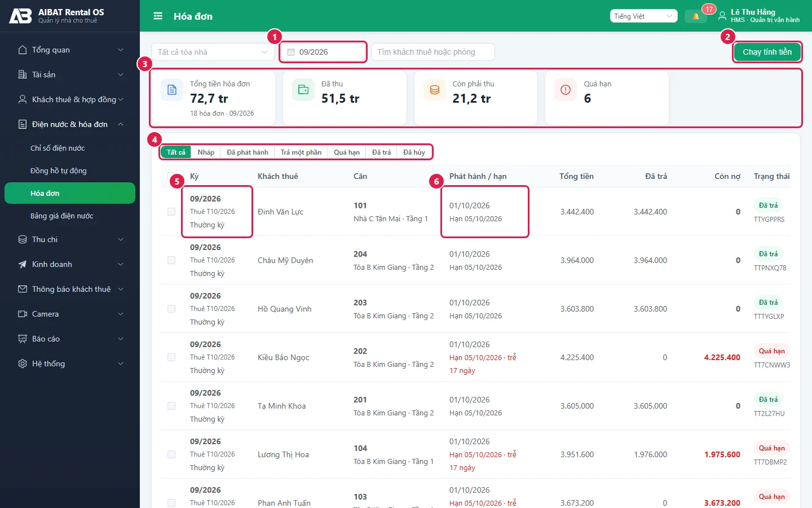Image resolution: width=812 pixels, height=508 pixels.
Task: Open Bảng giá điện nước page
Action: (x=70, y=216)
